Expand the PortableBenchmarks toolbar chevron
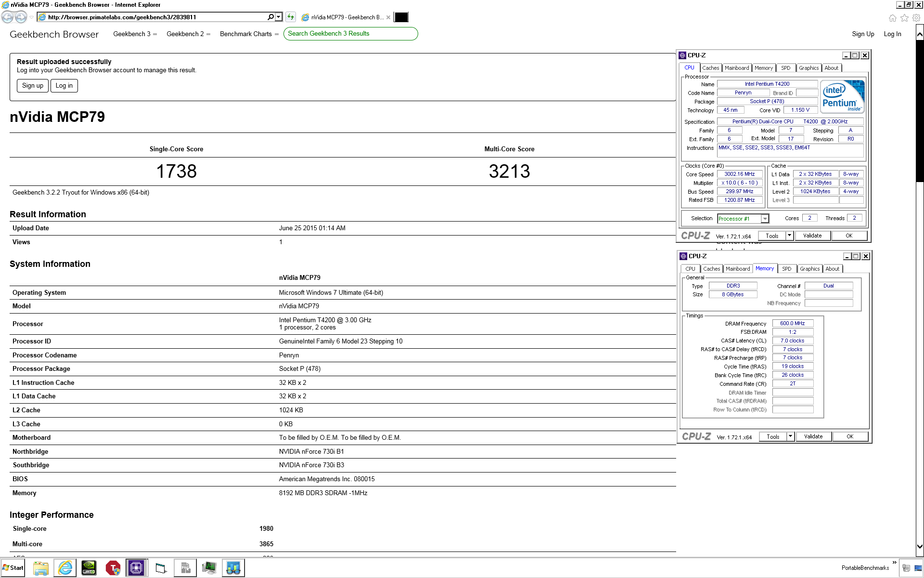Viewport: 924px width, 578px height. 894,563
